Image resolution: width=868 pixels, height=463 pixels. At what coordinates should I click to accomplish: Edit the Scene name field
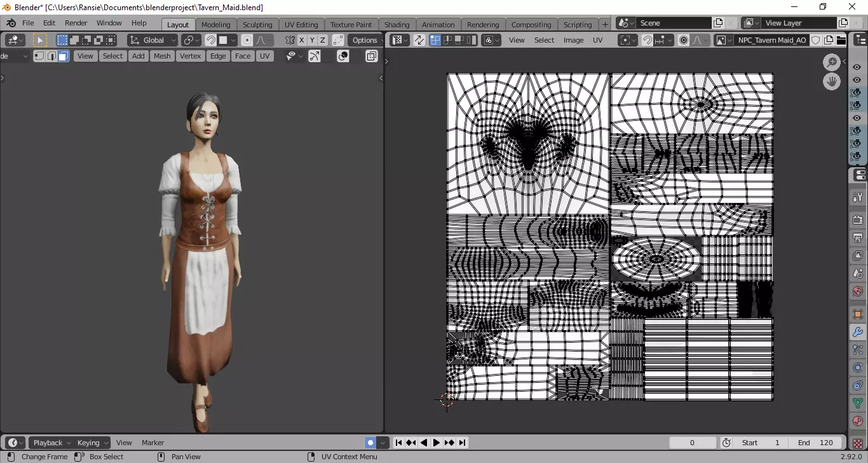(x=674, y=23)
